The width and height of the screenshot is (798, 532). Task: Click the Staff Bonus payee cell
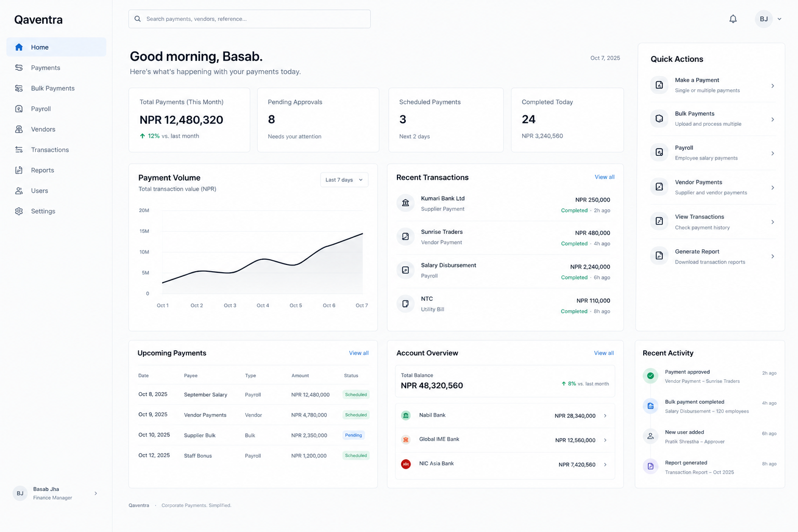[198, 456]
